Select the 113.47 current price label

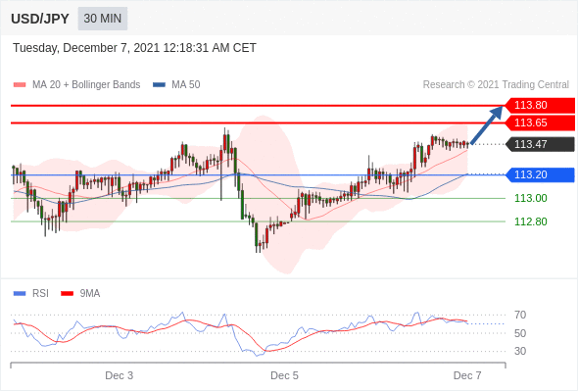click(x=540, y=144)
